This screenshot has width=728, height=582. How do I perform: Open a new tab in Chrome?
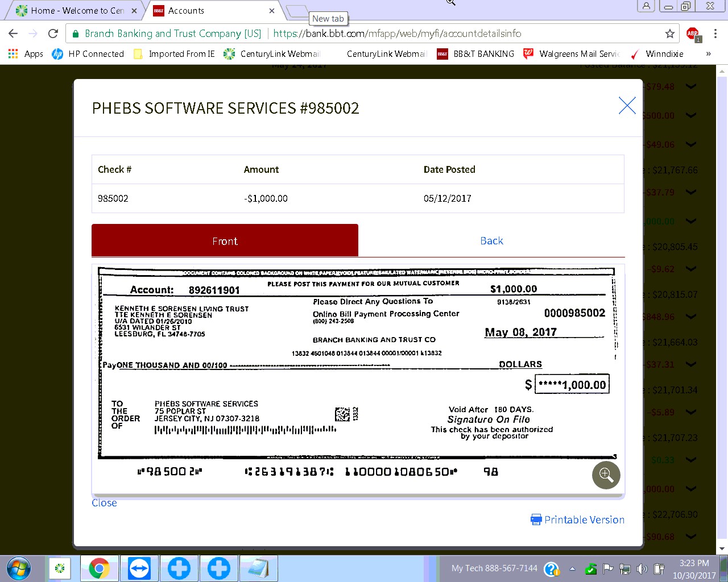coord(297,11)
